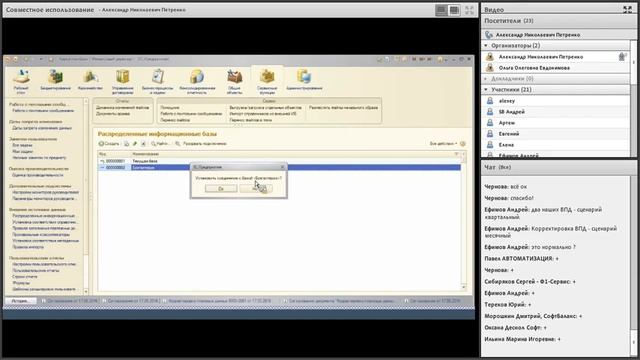
Task: Open Работа с почтовыми сообщениями service link
Action: pos(191,114)
